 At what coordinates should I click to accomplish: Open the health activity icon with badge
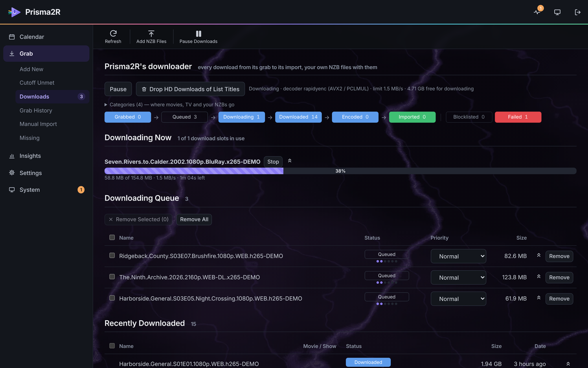tap(537, 12)
